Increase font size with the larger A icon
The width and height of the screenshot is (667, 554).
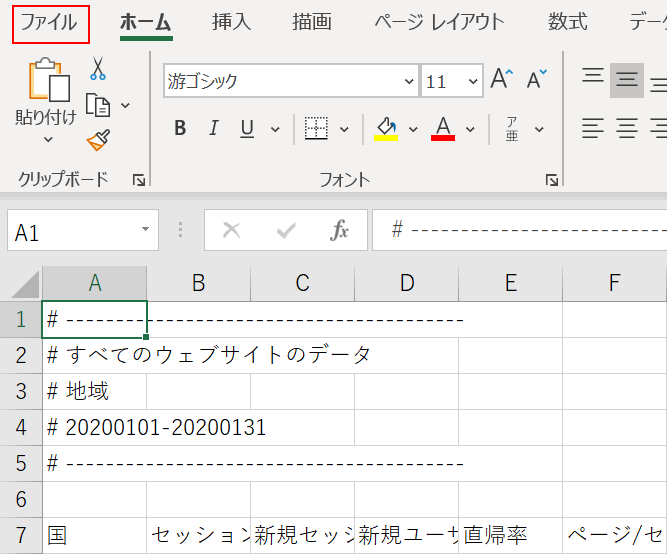point(501,81)
